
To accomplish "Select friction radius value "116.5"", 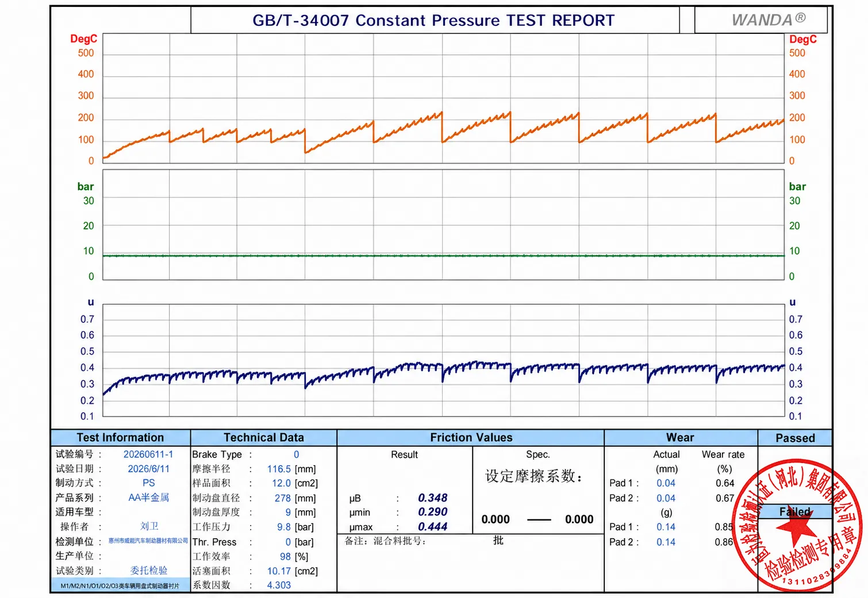I will click(x=279, y=469).
